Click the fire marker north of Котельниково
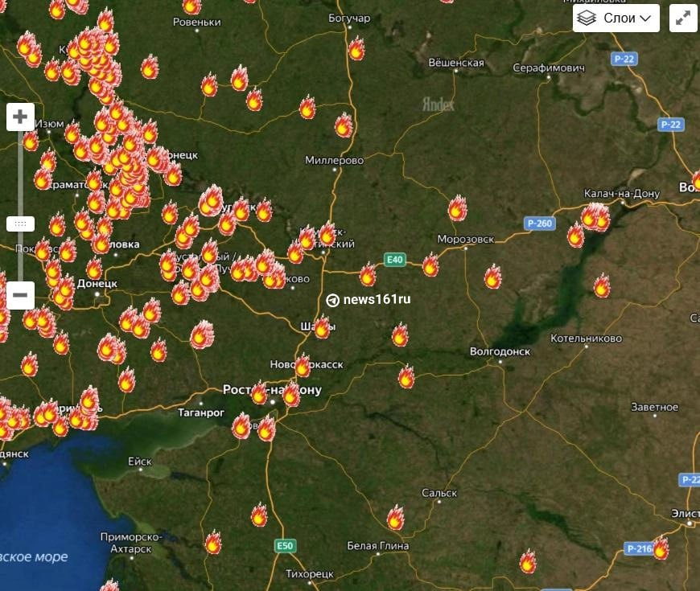 [601, 285]
